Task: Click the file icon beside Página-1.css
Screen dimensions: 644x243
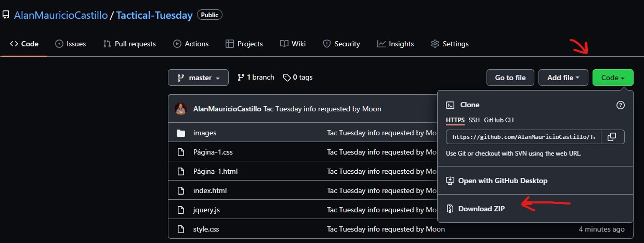Action: [x=181, y=152]
